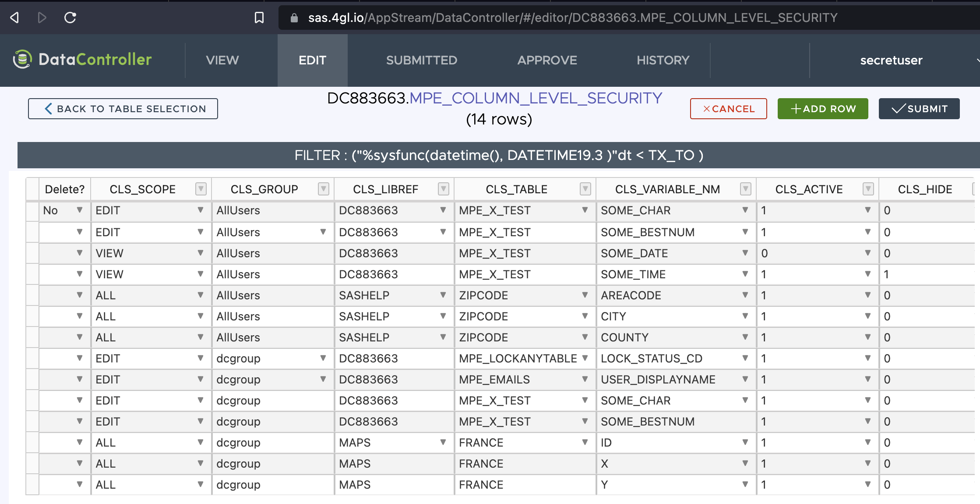
Task: Click the bookmark icon in address bar
Action: [x=259, y=18]
